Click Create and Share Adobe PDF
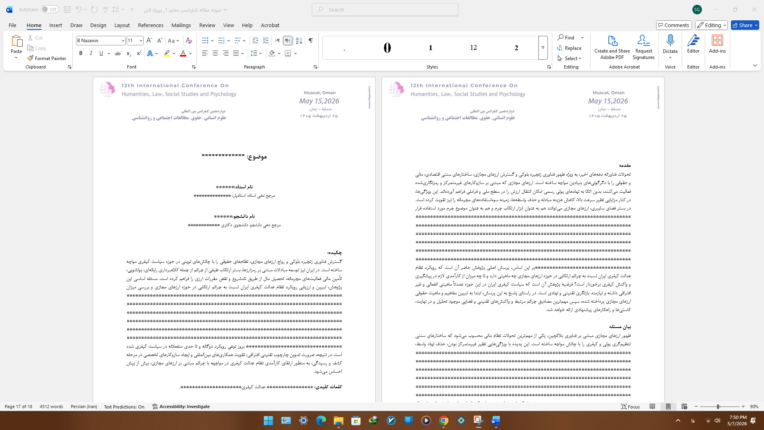The image size is (764, 430). [612, 47]
